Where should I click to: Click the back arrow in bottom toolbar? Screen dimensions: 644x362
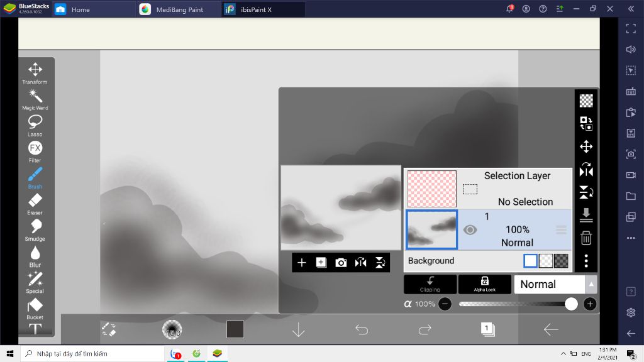(x=551, y=329)
